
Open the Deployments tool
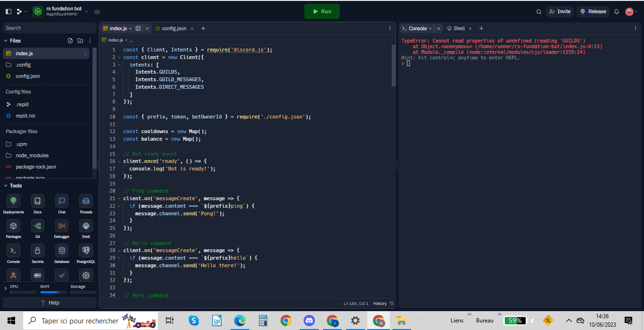13,201
